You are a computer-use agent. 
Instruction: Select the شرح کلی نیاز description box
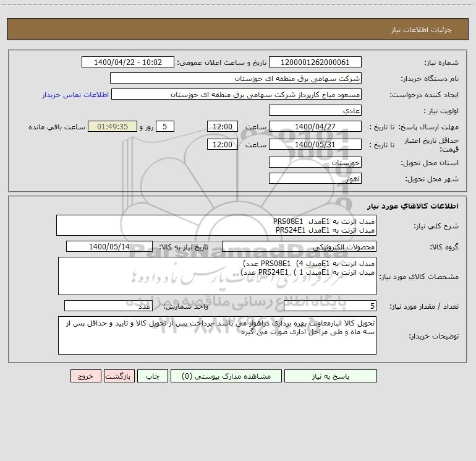pos(216,225)
